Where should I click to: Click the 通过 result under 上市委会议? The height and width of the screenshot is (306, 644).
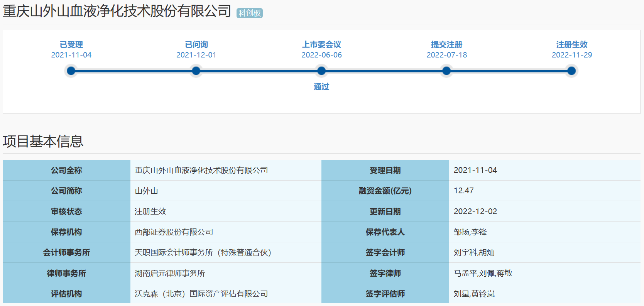(x=321, y=86)
